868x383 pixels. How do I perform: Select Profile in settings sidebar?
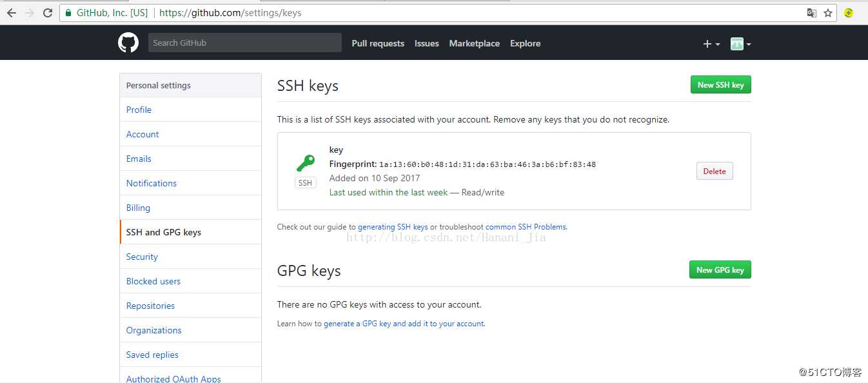click(x=190, y=110)
